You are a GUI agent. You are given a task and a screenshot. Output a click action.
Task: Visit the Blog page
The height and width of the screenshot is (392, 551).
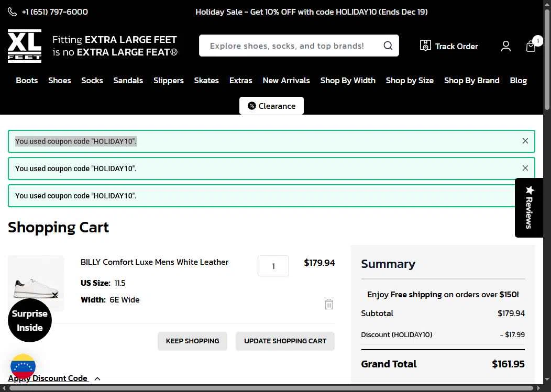pos(519,81)
